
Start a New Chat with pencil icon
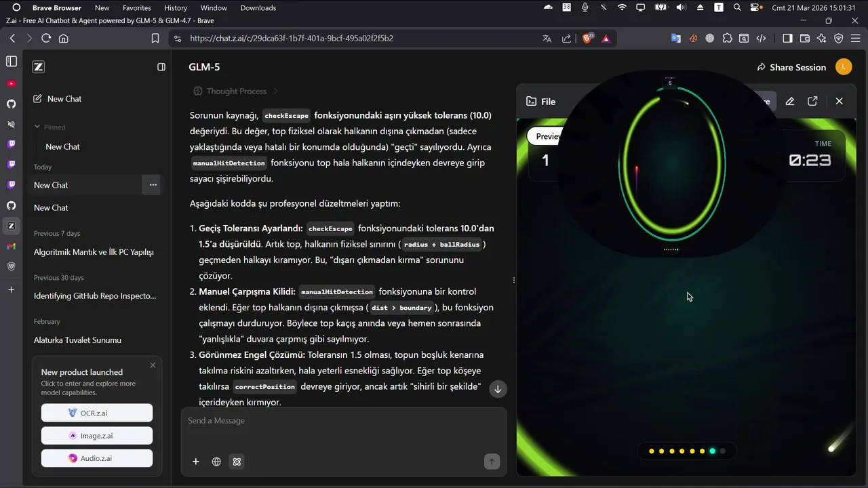click(x=58, y=99)
